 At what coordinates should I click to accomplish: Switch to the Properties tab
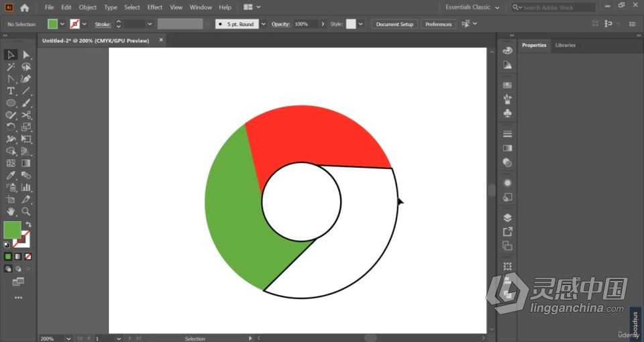click(534, 45)
